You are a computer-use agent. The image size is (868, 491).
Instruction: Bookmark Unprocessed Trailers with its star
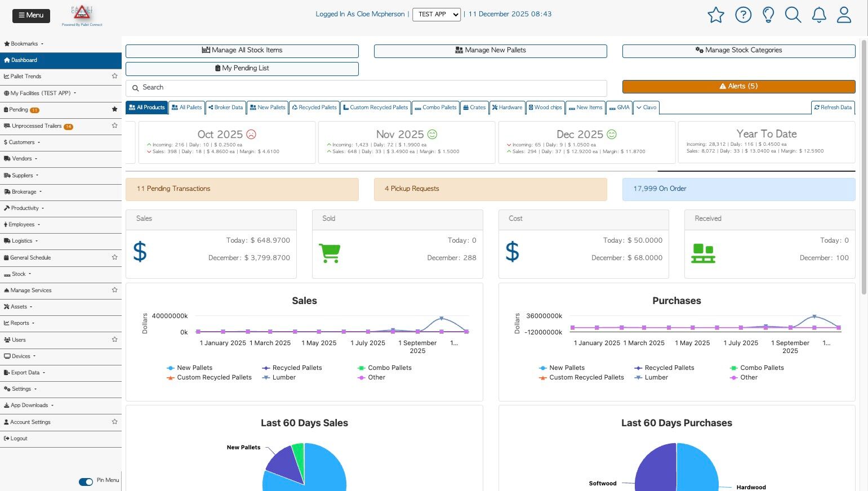click(115, 126)
